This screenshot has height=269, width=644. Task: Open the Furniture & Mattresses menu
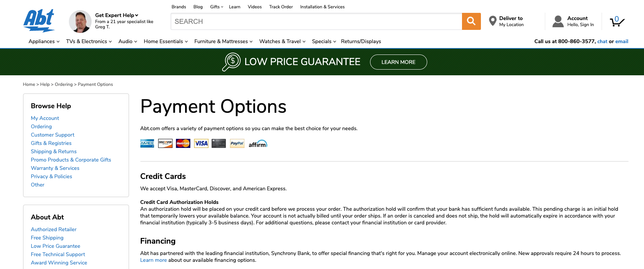(x=223, y=41)
